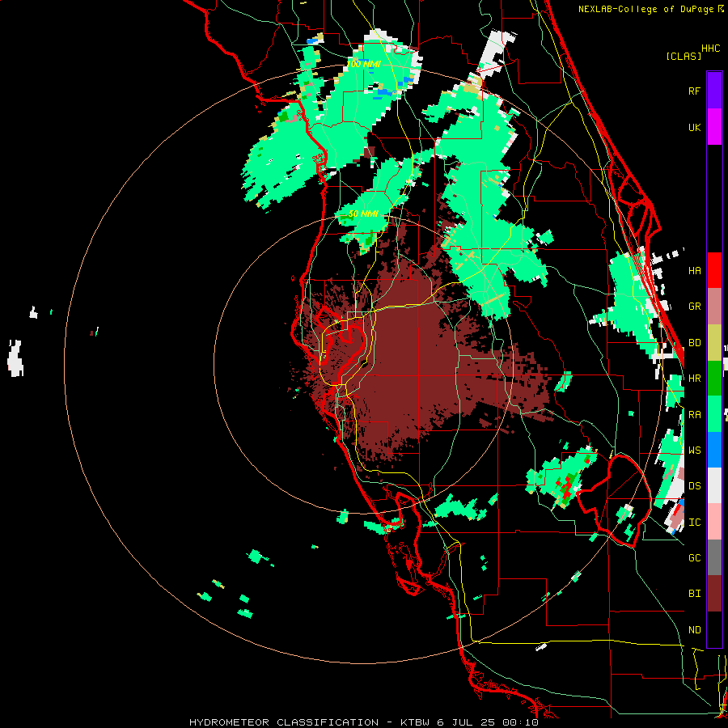728x728 pixels.
Task: Click the HA legend label
Action: coord(694,270)
